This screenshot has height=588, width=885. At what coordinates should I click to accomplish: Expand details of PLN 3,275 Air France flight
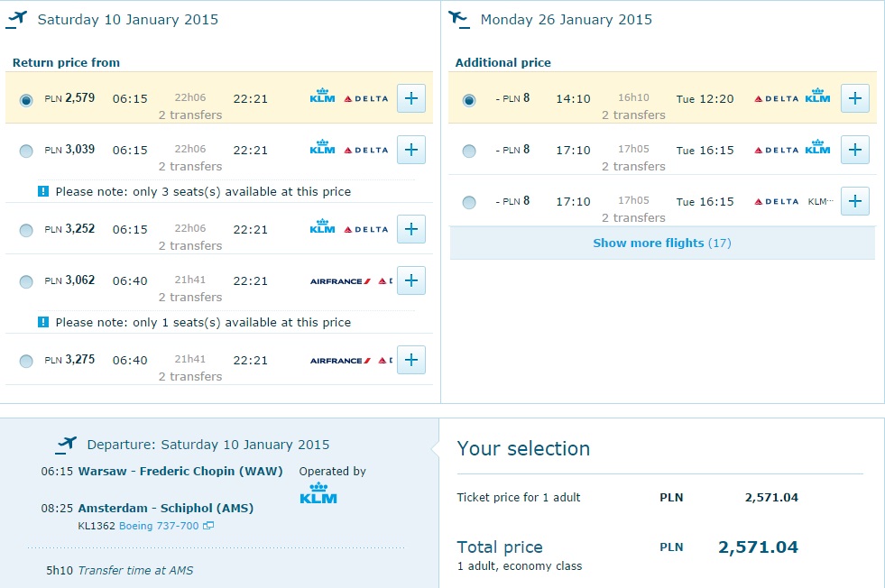click(410, 360)
